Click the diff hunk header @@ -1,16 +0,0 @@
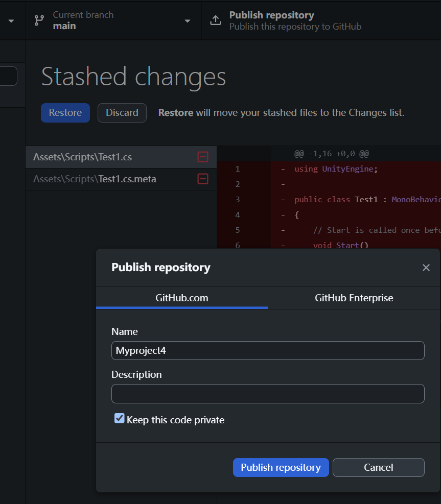The height and width of the screenshot is (504, 441). click(332, 154)
